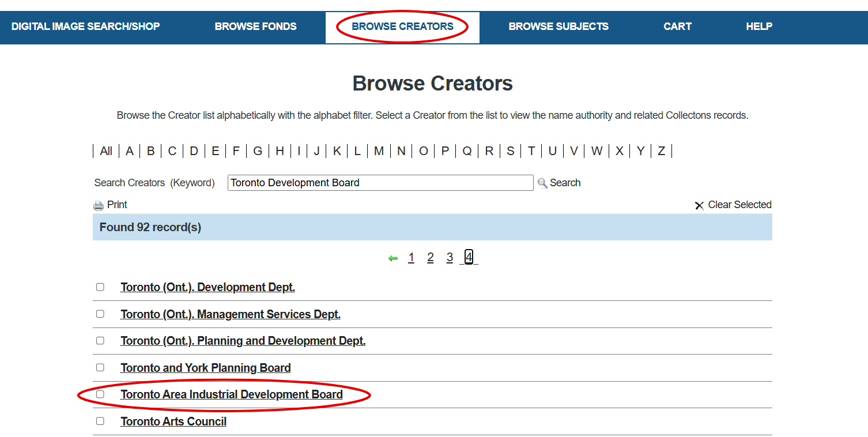
Task: Filter creators by letter Y
Action: [x=641, y=151]
